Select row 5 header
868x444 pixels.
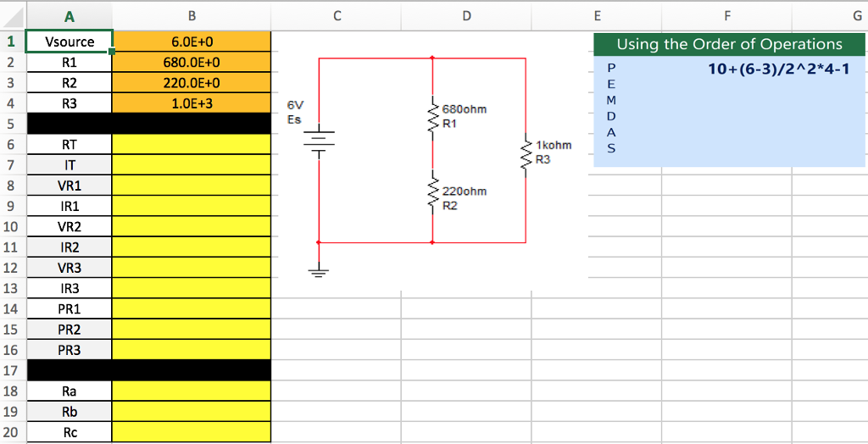coord(12,124)
